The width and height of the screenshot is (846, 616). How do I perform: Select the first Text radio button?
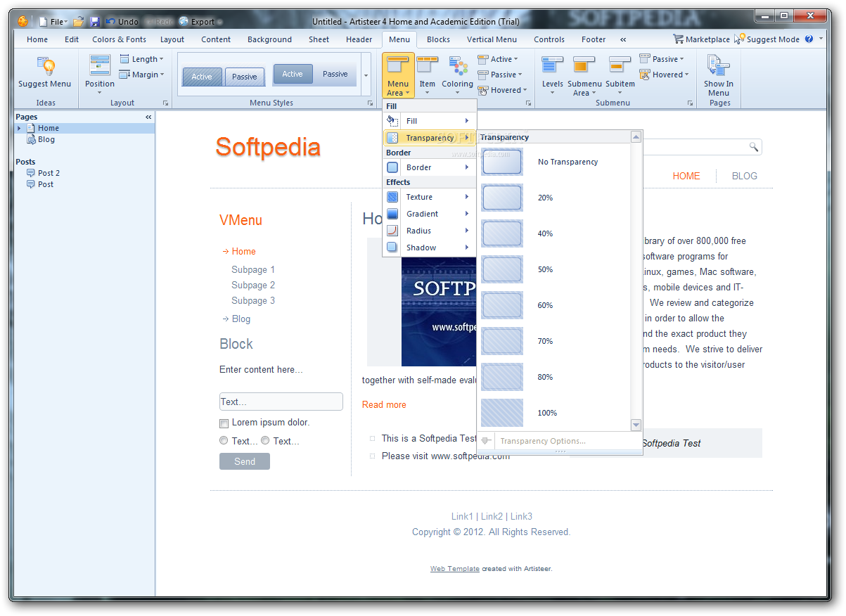pos(224,441)
